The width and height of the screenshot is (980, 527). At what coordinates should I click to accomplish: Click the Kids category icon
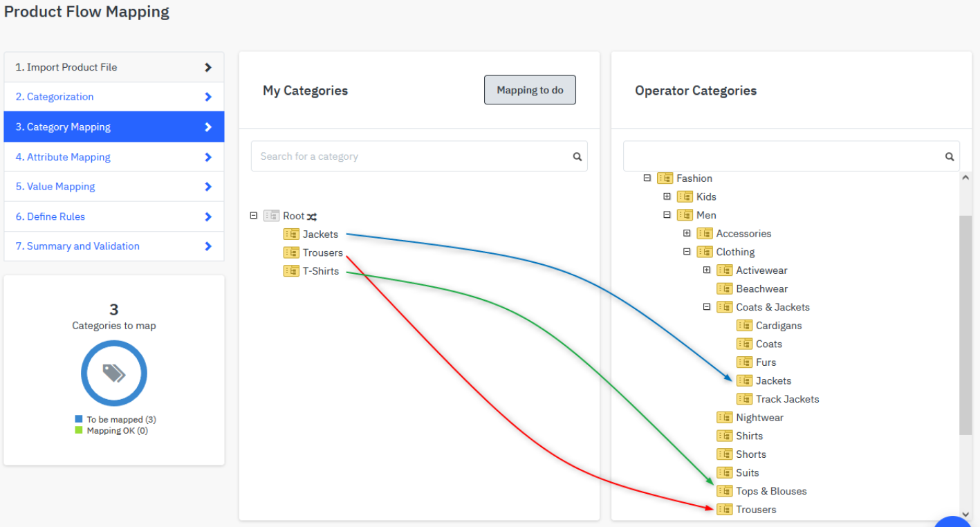685,196
